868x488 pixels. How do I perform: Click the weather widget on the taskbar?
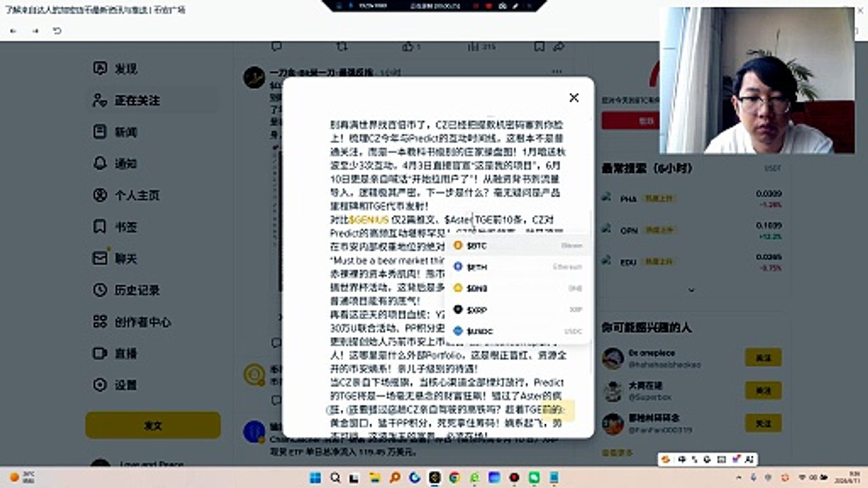tap(22, 478)
